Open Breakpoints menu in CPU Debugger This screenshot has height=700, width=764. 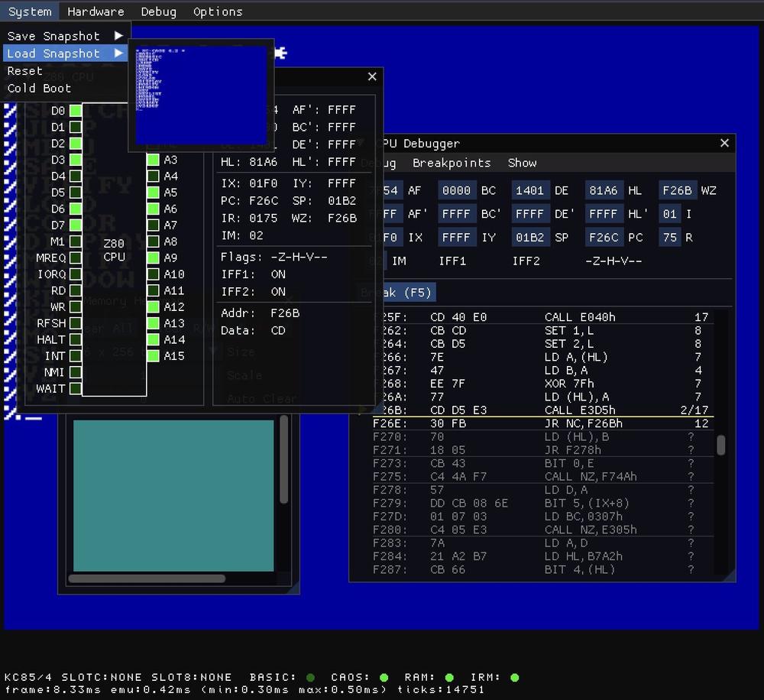452,163
